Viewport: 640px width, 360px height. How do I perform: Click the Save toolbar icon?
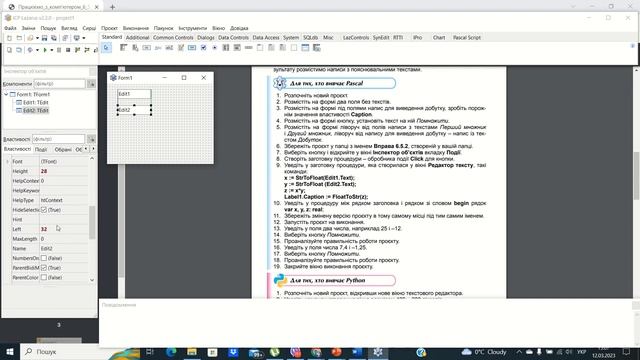(x=44, y=38)
